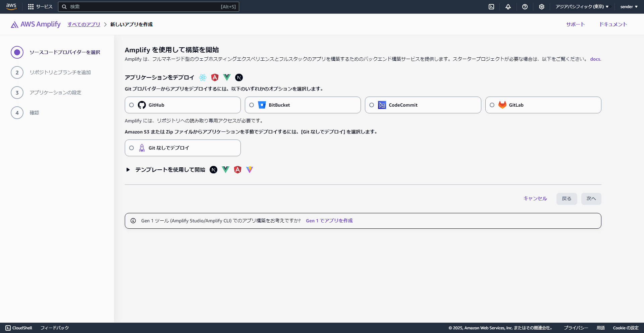Select the Git なしでデプロイ radio option
The height and width of the screenshot is (333, 644).
pos(131,148)
